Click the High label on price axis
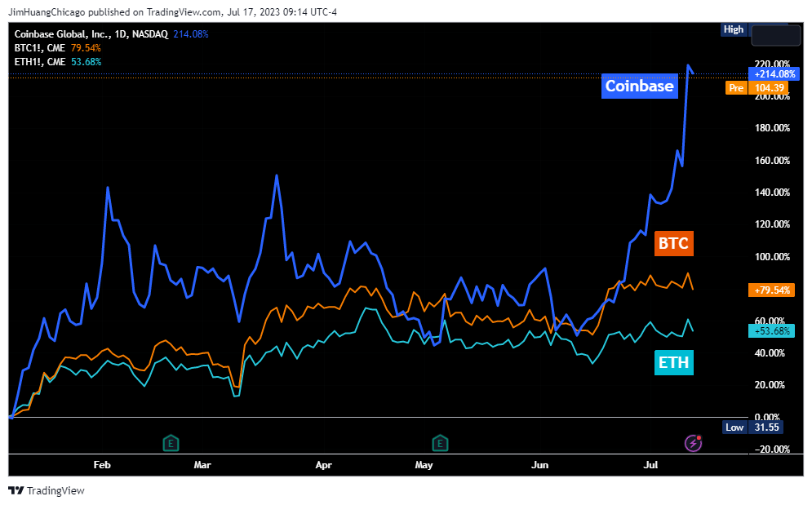 tap(734, 29)
